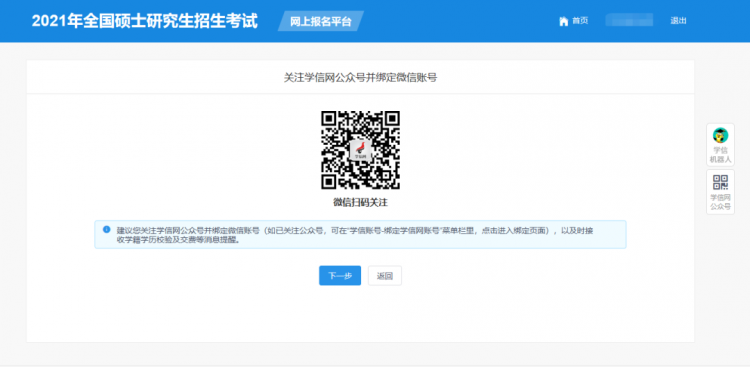Click the 学信机器人 label text

[720, 155]
